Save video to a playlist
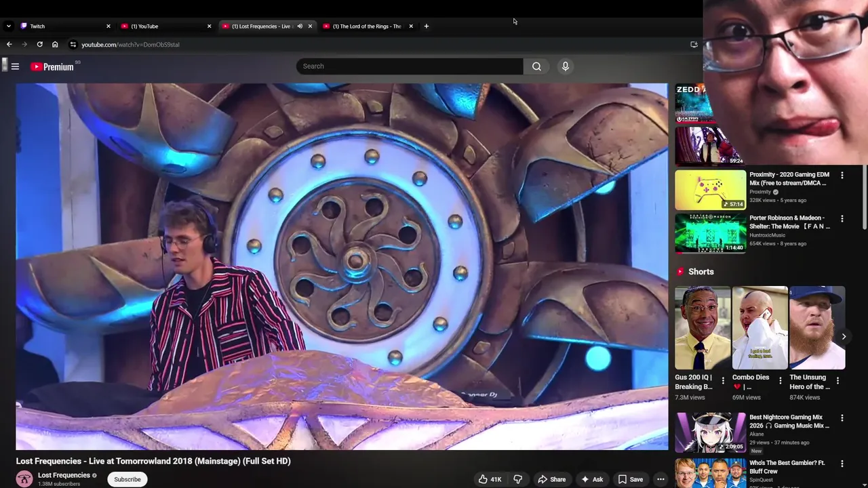The height and width of the screenshot is (488, 868). click(x=630, y=479)
